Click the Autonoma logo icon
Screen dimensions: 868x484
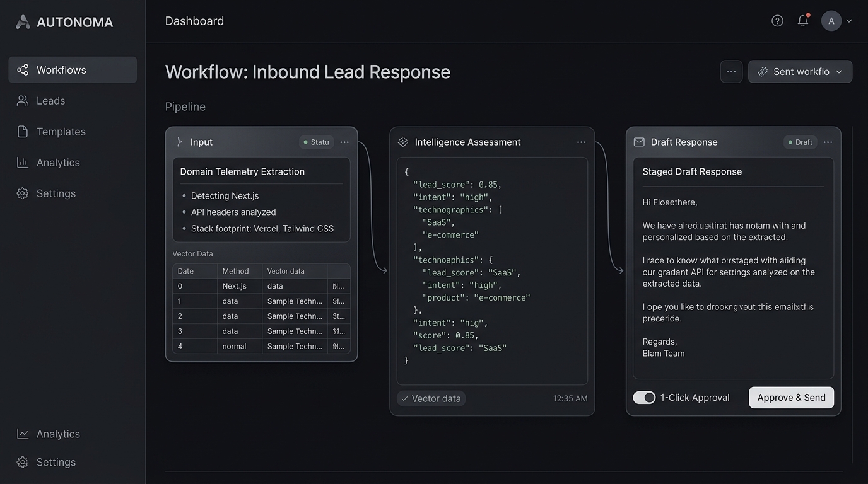[23, 22]
